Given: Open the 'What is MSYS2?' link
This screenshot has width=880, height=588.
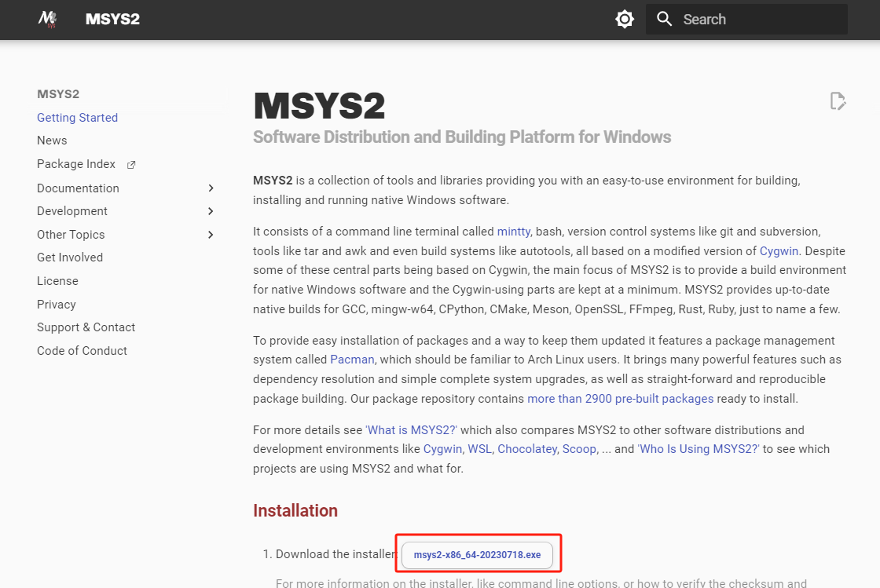Looking at the screenshot, I should coord(412,430).
